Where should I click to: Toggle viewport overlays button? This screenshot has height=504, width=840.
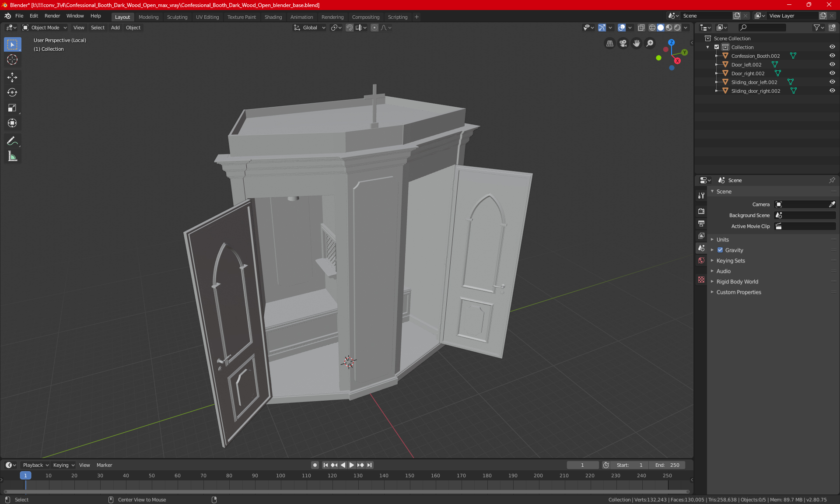coord(622,28)
